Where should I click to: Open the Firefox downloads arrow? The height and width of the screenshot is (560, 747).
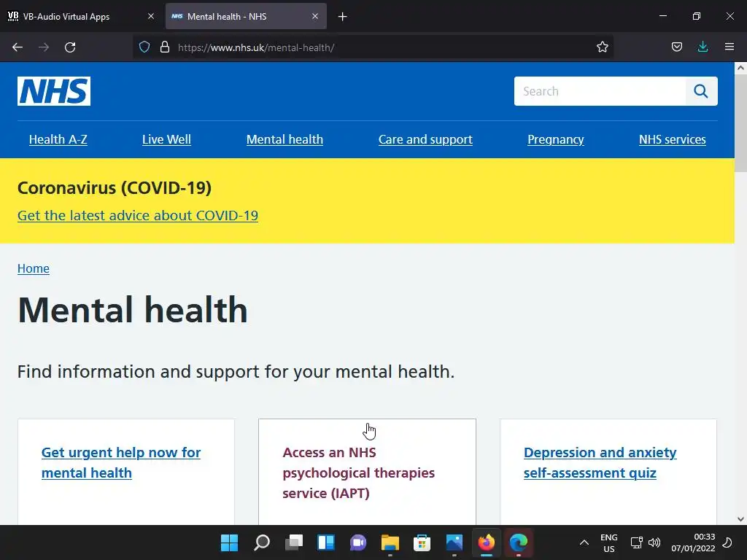click(703, 47)
